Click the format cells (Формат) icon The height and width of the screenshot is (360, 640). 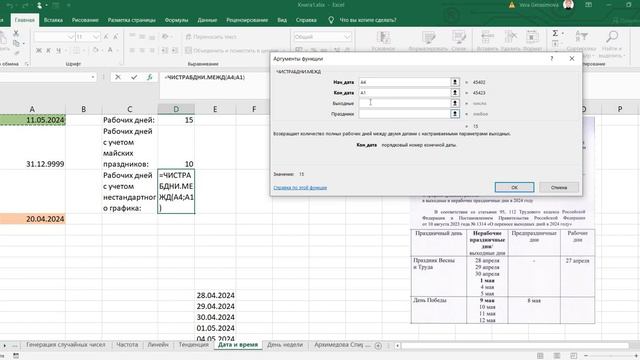click(532, 37)
